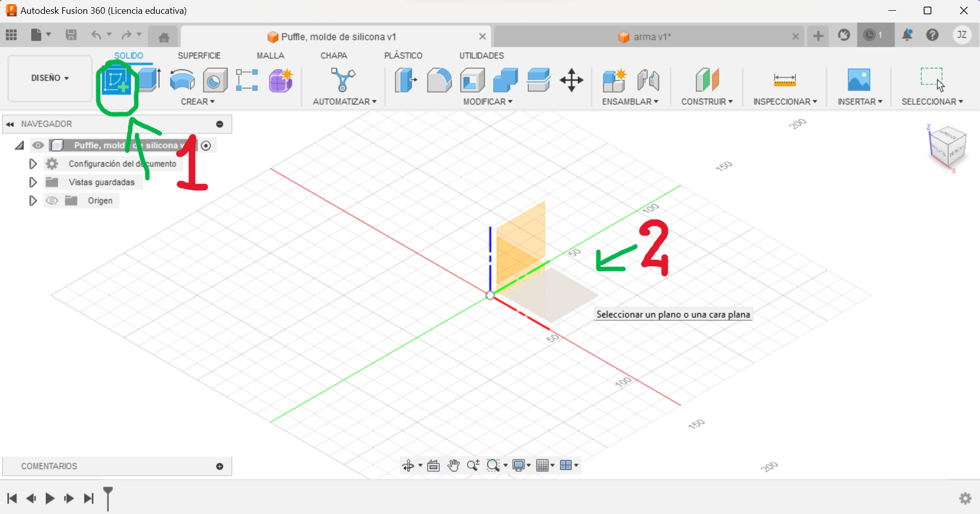Viewport: 980px width, 514px height.
Task: Click the ViewCube in top right corner
Action: coord(947,147)
